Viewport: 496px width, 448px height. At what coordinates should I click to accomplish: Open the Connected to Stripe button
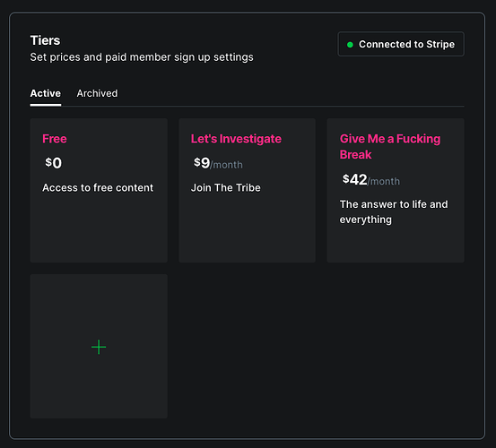pyautogui.click(x=401, y=44)
